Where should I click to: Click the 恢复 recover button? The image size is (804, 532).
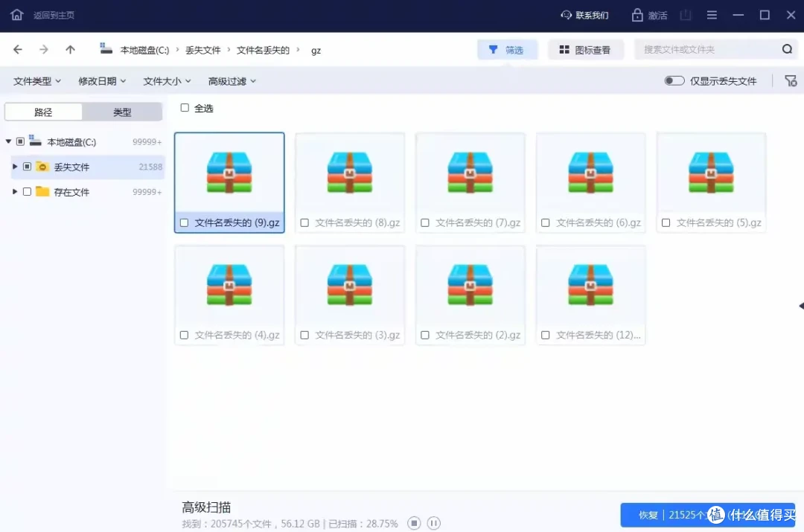[708, 515]
